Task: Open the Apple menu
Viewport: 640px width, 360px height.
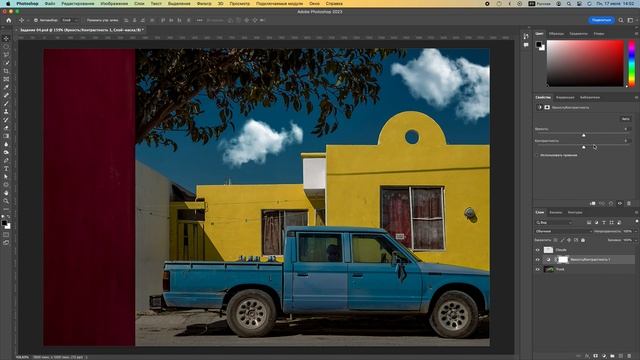Action: click(x=8, y=3)
